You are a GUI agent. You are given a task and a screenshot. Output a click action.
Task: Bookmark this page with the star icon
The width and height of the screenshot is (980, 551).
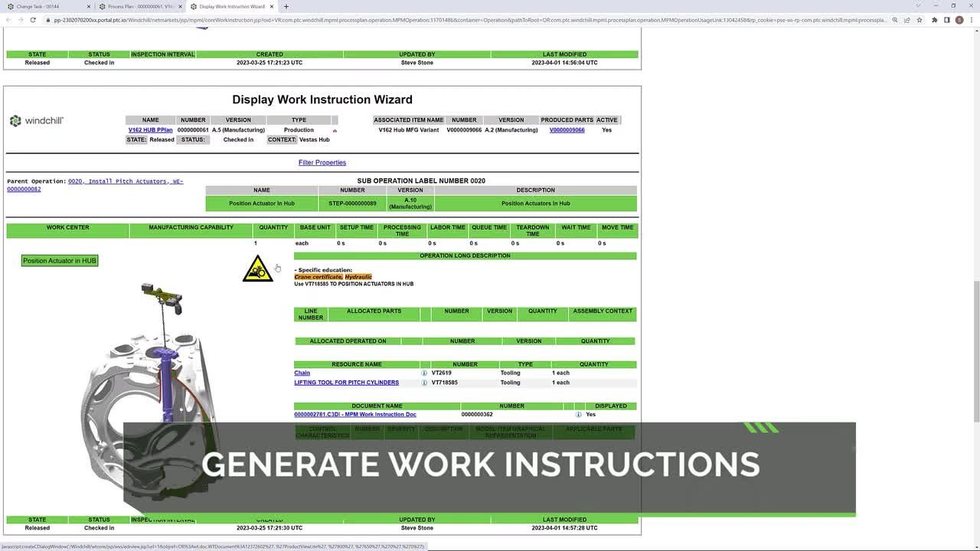[920, 20]
